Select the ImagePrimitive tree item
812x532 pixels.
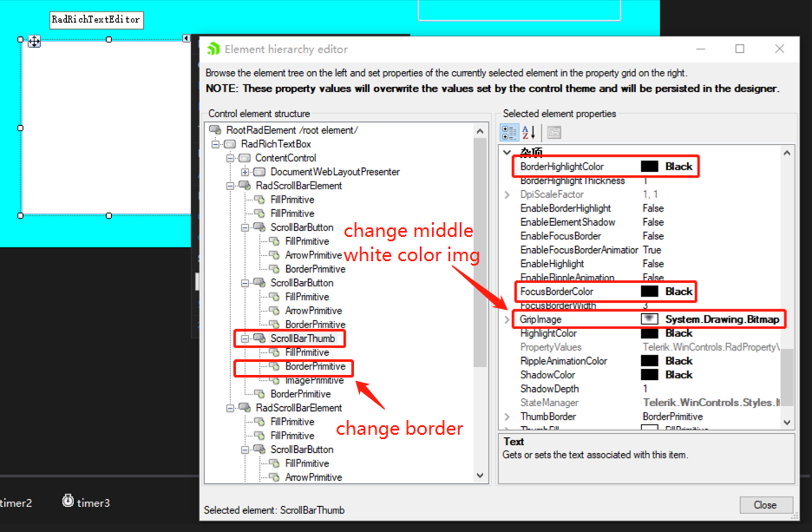point(314,381)
